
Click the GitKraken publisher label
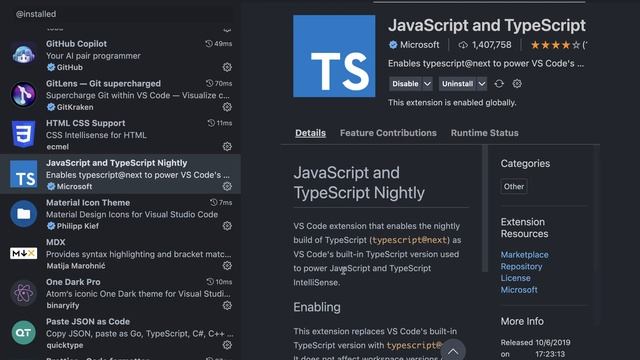coord(75,107)
